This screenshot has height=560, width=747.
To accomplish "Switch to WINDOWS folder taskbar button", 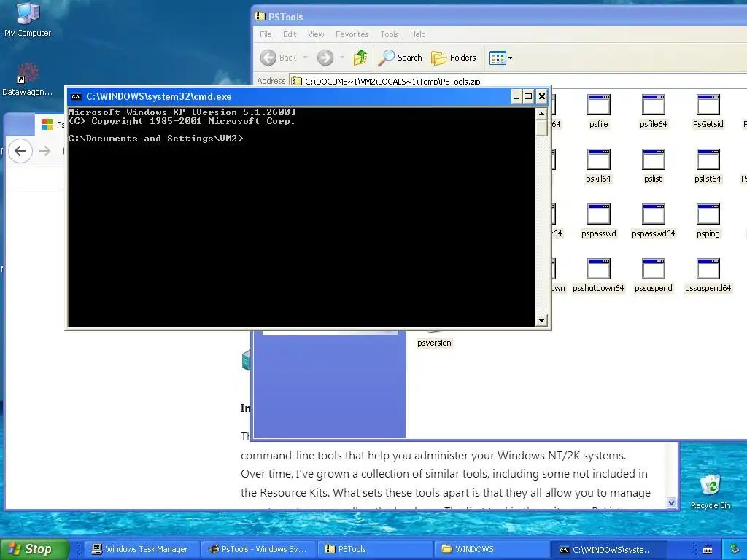I will 492,549.
